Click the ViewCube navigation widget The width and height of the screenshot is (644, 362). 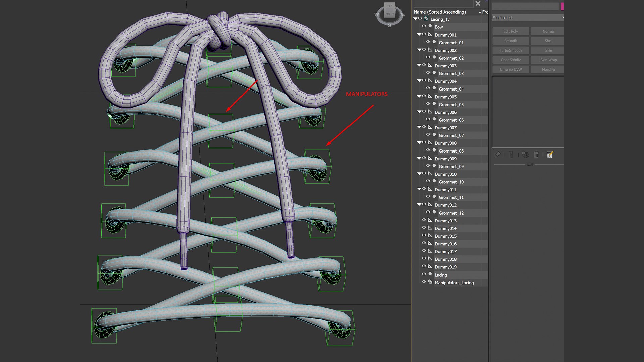pyautogui.click(x=389, y=14)
